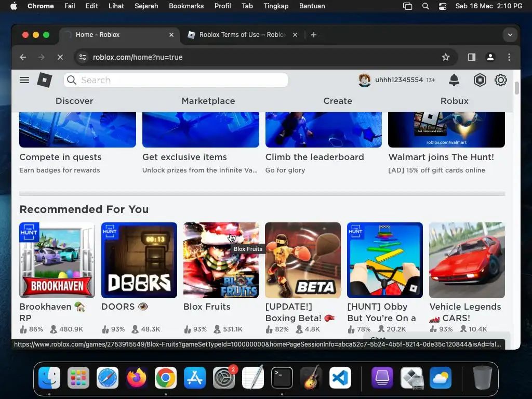Image resolution: width=532 pixels, height=399 pixels.
Task: Open Finder from the dock
Action: pos(49,378)
